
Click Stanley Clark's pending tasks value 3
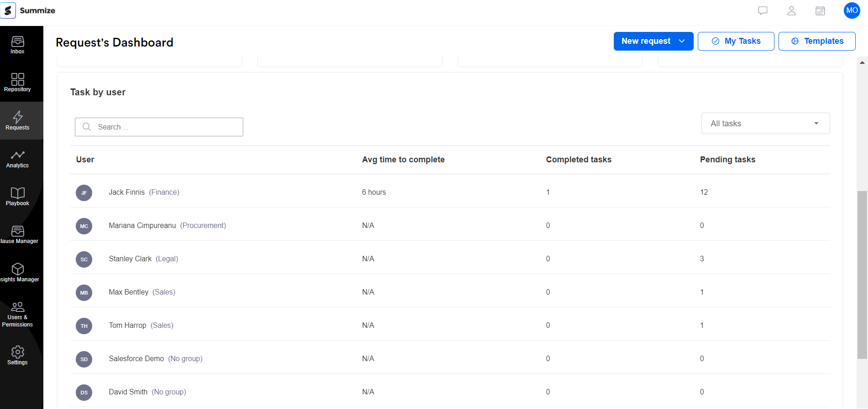702,259
